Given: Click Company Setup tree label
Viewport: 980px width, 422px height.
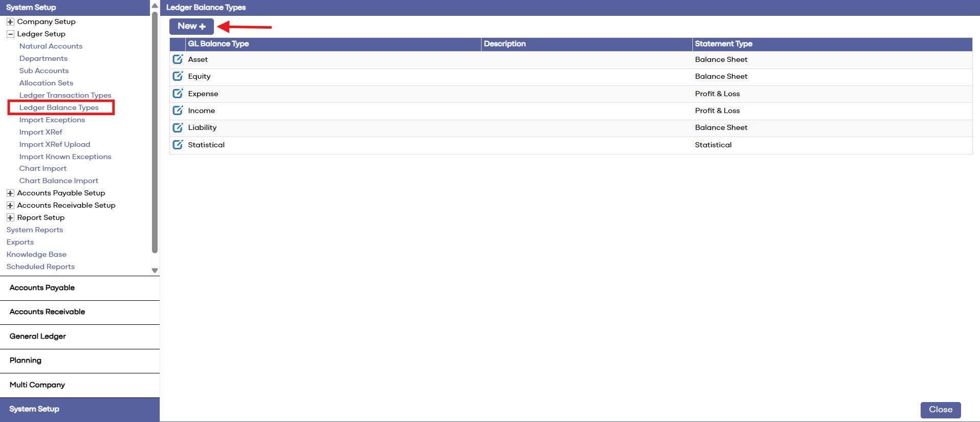Looking at the screenshot, I should pyautogui.click(x=46, y=21).
